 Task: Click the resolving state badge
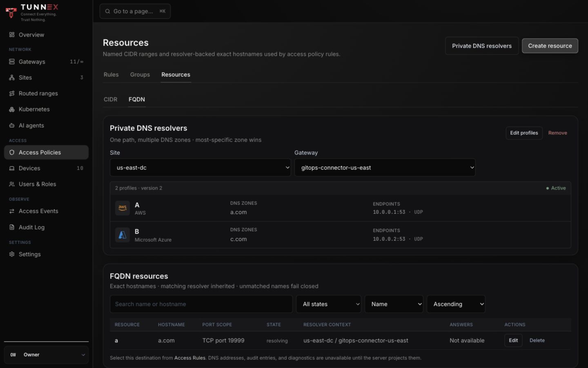point(277,341)
